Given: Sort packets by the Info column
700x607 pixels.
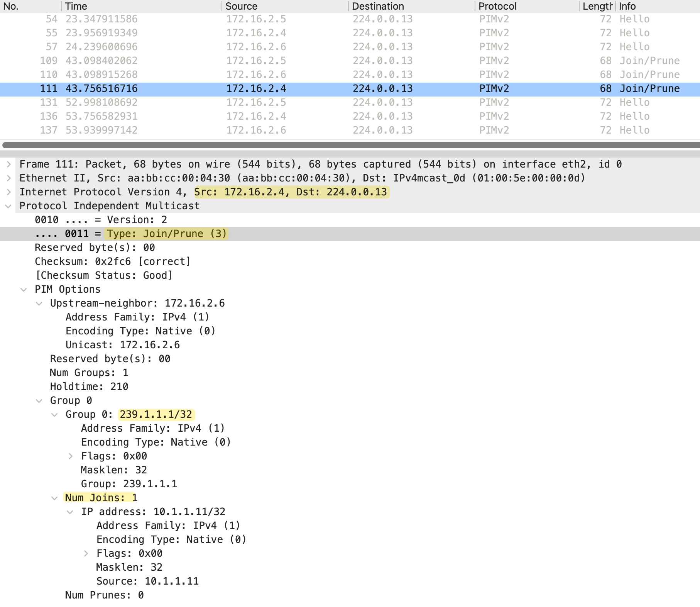Looking at the screenshot, I should pos(656,6).
